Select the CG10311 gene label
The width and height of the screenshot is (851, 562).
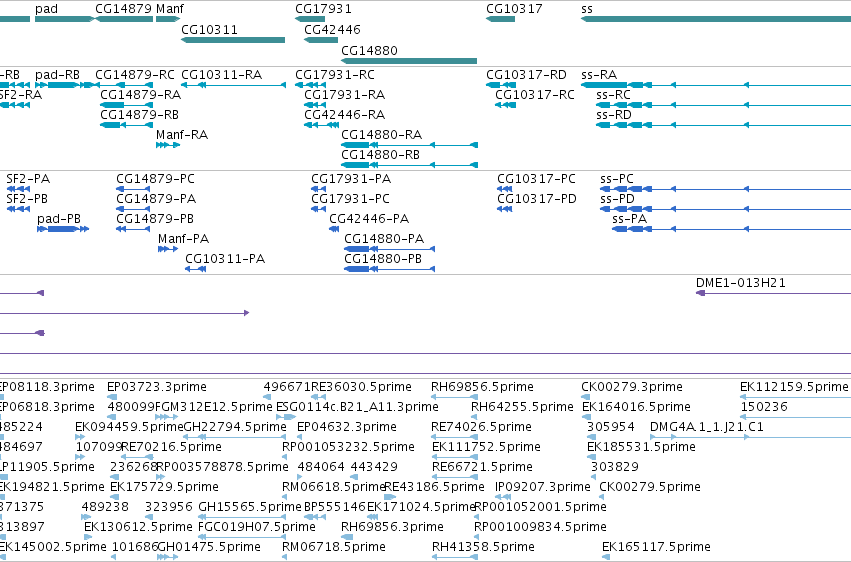tap(209, 29)
